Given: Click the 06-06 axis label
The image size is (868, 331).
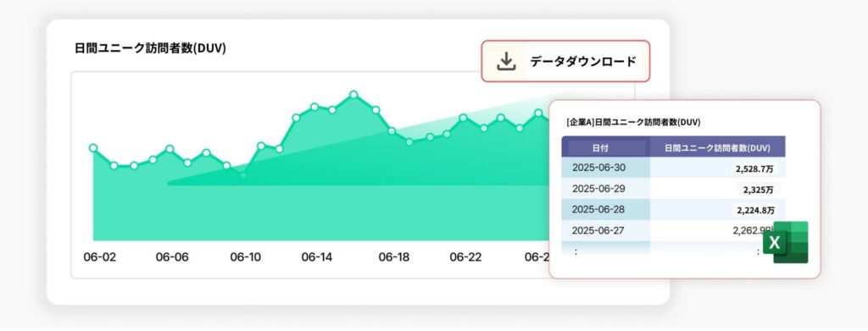Looking at the screenshot, I should click(171, 257).
